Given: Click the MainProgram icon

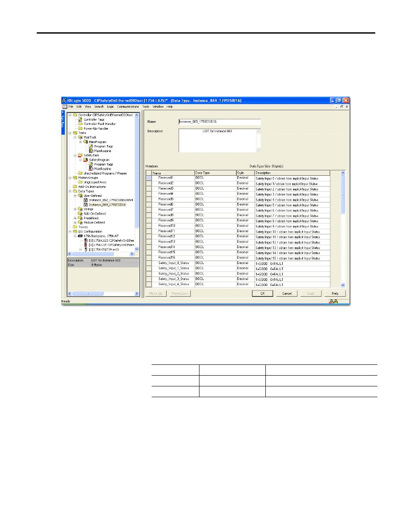Looking at the screenshot, I should pyautogui.click(x=86, y=142).
